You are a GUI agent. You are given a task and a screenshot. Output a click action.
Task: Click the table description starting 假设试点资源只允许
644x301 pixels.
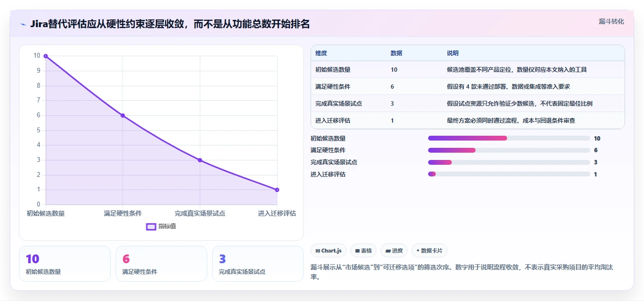click(x=519, y=103)
